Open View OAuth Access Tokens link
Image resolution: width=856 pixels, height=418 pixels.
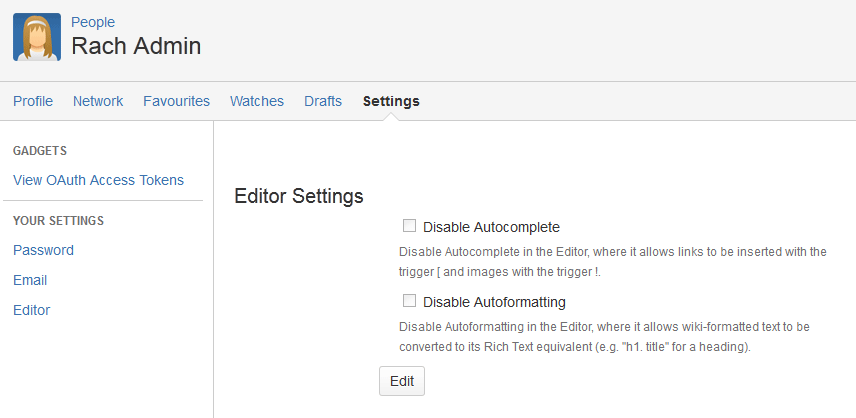pyautogui.click(x=98, y=180)
